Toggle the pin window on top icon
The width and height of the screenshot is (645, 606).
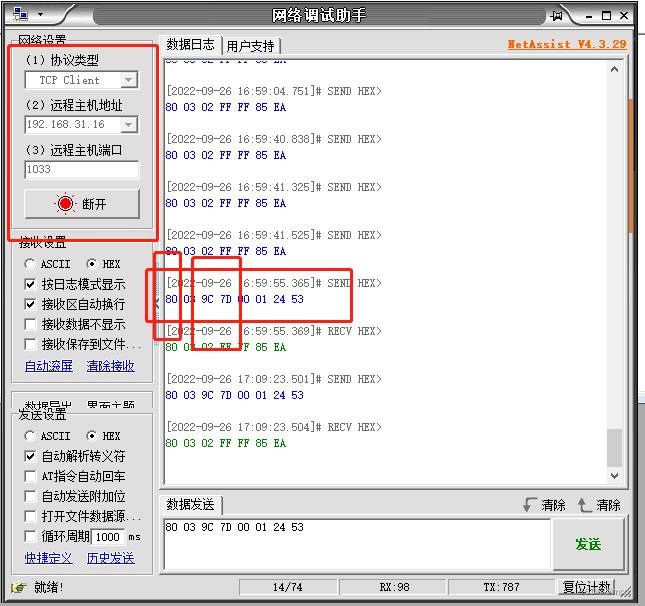[x=556, y=16]
